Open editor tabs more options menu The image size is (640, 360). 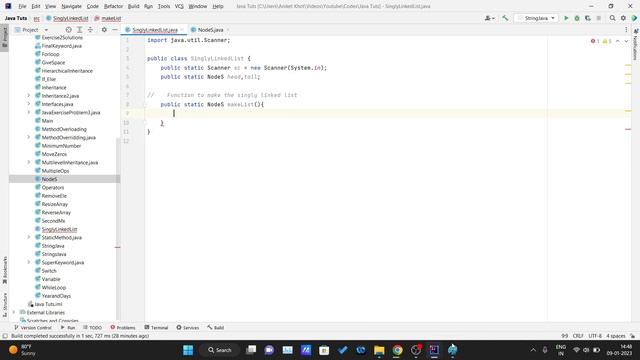pyautogui.click(x=626, y=30)
